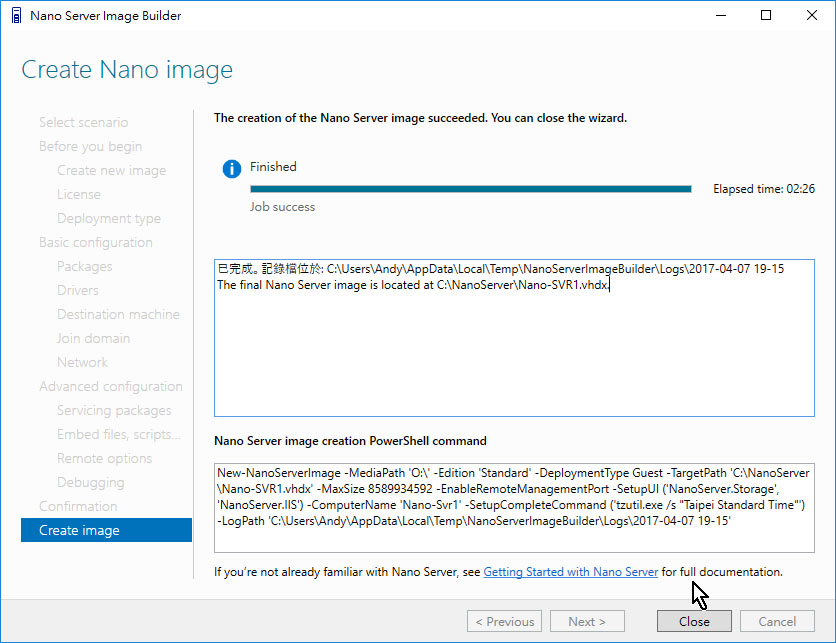Image resolution: width=836 pixels, height=643 pixels.
Task: Click the creation succeeded message text
Action: click(x=420, y=118)
